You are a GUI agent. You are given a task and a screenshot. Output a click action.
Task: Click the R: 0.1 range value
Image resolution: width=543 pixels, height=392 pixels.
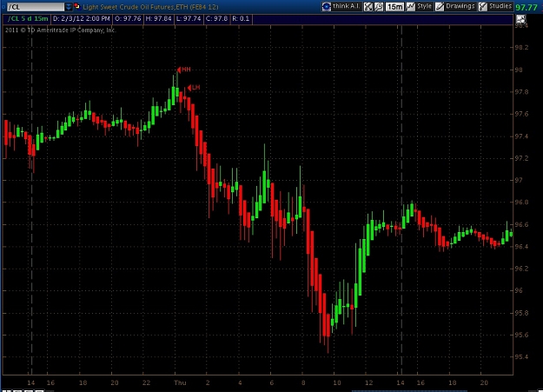[x=241, y=19]
